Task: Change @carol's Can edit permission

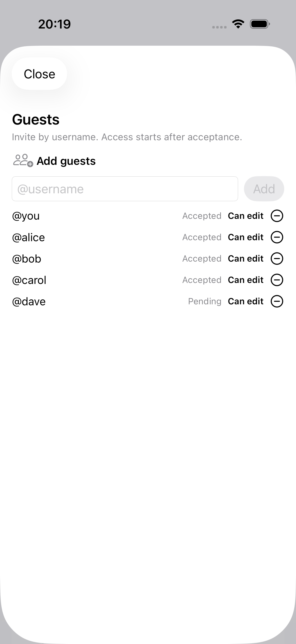Action: [x=245, y=280]
